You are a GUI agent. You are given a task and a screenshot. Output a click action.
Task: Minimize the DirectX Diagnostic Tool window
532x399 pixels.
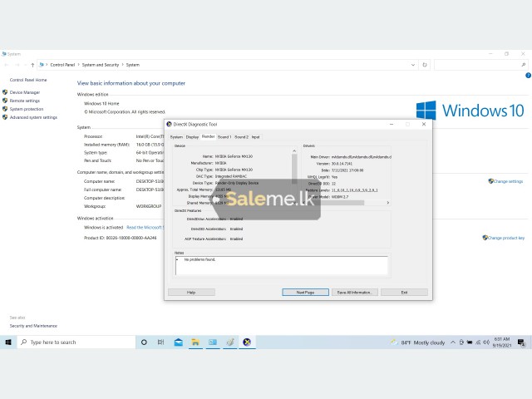(392, 124)
